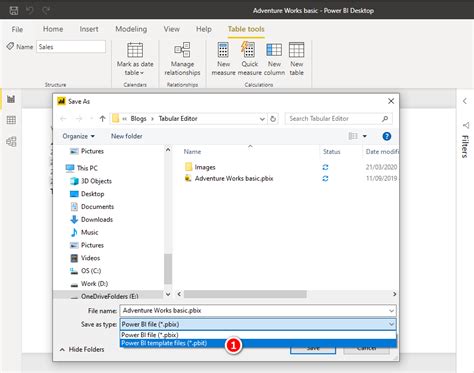The width and height of the screenshot is (474, 373).
Task: Open the address path history dropdown
Action: pos(262,119)
